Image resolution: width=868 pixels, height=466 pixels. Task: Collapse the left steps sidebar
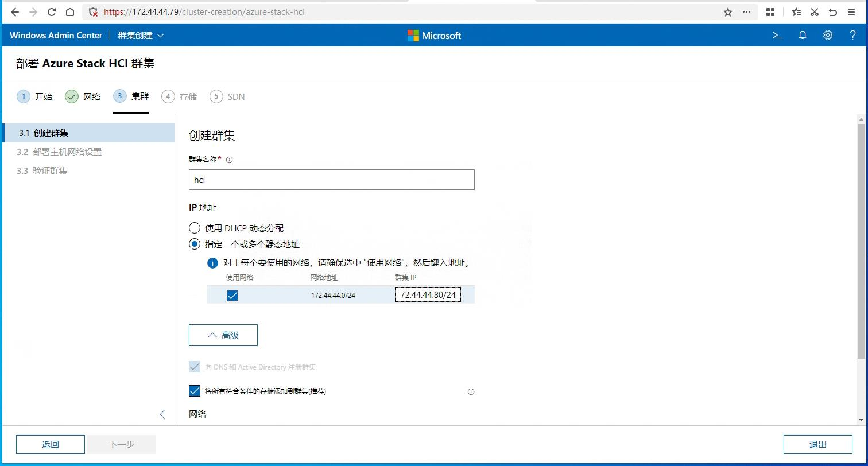pyautogui.click(x=162, y=414)
